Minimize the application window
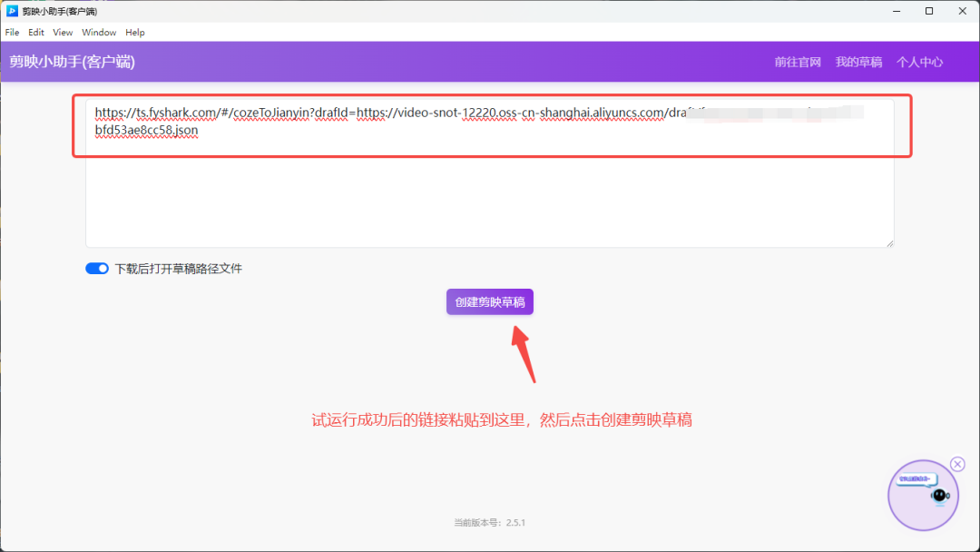This screenshot has height=552, width=980. pyautogui.click(x=897, y=11)
